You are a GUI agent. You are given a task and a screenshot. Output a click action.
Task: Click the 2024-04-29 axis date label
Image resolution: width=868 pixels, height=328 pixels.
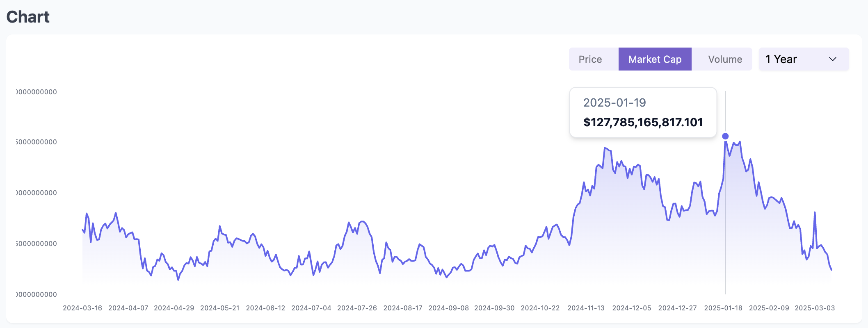(x=174, y=308)
